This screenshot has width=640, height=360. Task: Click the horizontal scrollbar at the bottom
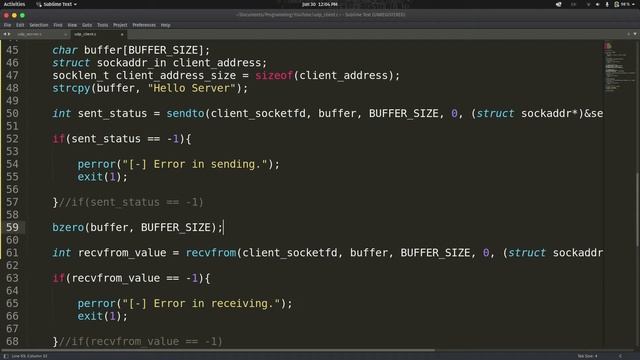point(218,350)
